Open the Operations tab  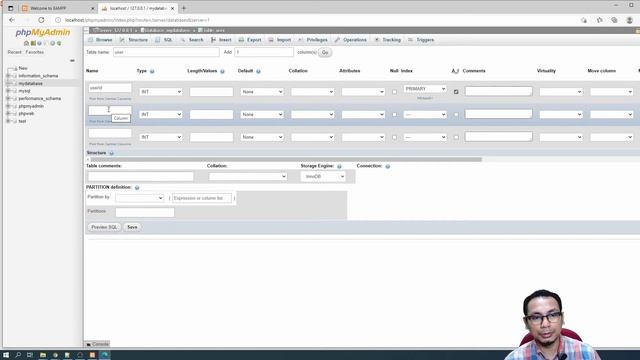click(x=351, y=40)
